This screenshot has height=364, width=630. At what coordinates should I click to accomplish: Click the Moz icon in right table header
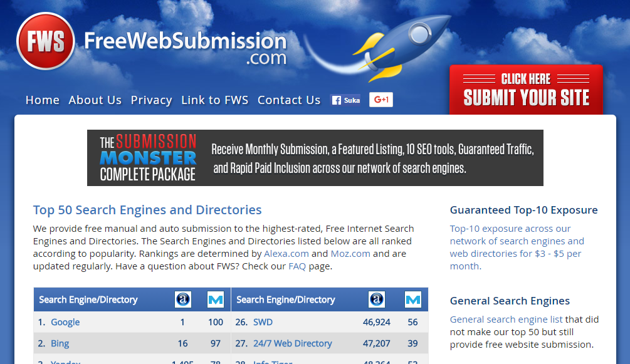click(413, 299)
